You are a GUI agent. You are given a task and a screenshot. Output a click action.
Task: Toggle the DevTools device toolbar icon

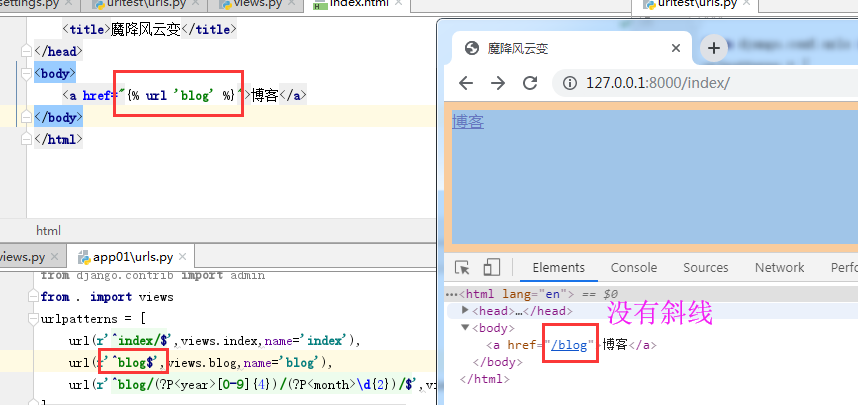tap(491, 268)
